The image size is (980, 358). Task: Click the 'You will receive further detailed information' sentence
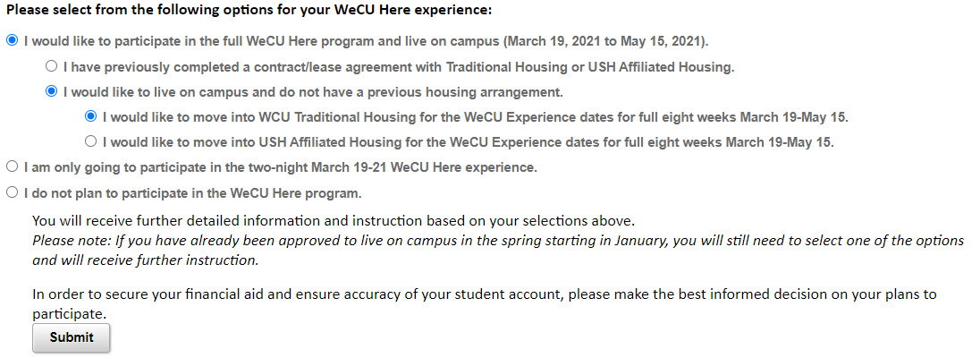tap(334, 220)
